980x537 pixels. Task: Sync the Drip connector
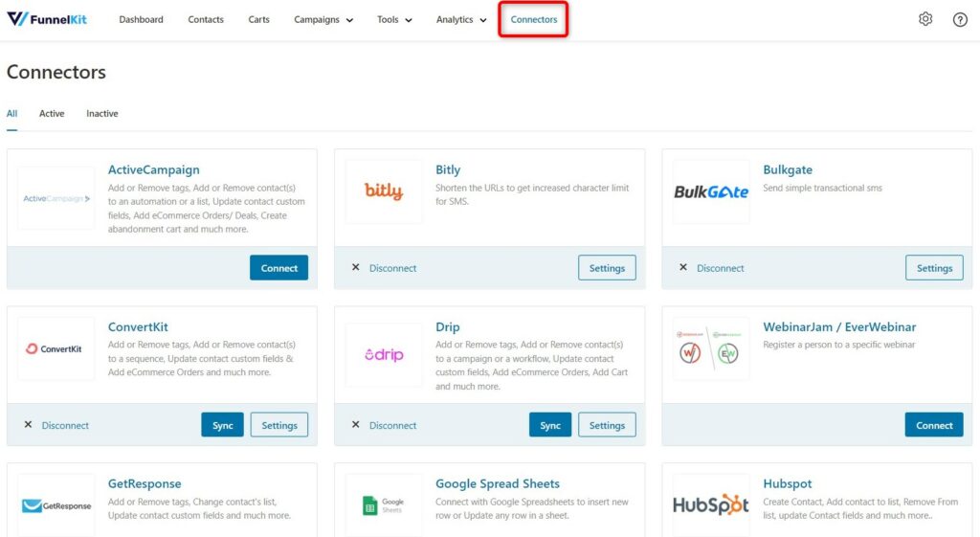pos(550,425)
